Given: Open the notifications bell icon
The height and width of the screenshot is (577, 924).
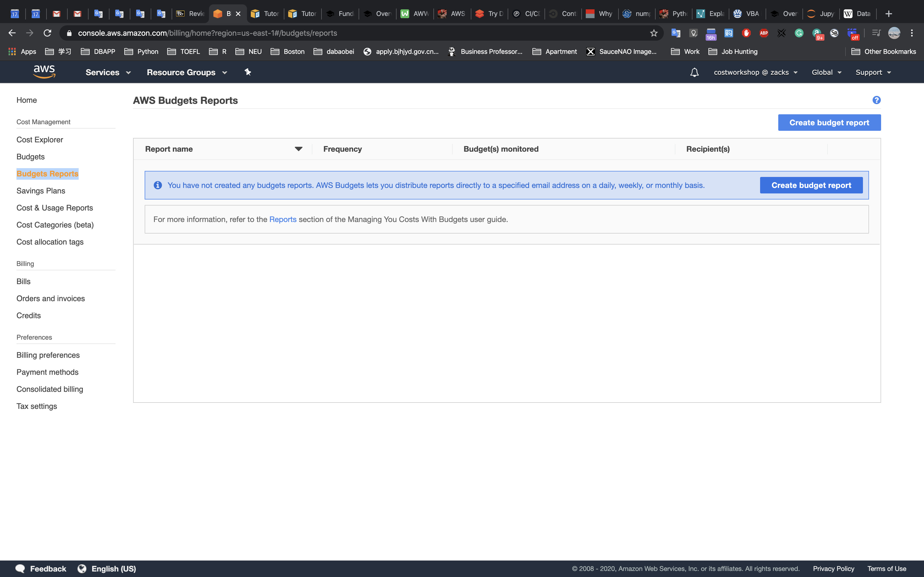Looking at the screenshot, I should tap(694, 72).
